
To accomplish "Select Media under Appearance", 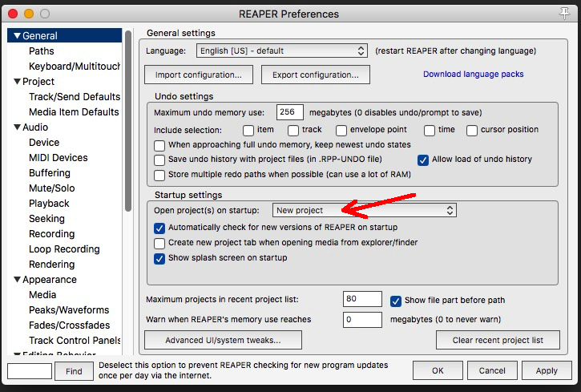I will point(42,294).
